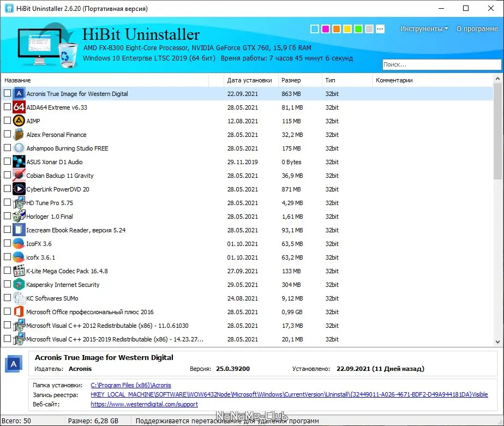Click the 29.11.2019 install date cell
The width and height of the screenshot is (504, 426).
coord(242,161)
